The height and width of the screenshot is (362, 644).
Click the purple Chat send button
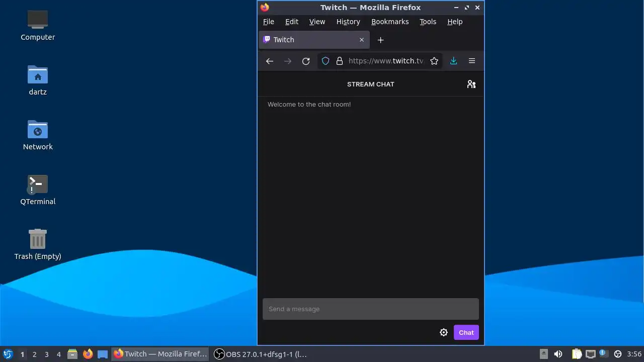click(x=466, y=332)
